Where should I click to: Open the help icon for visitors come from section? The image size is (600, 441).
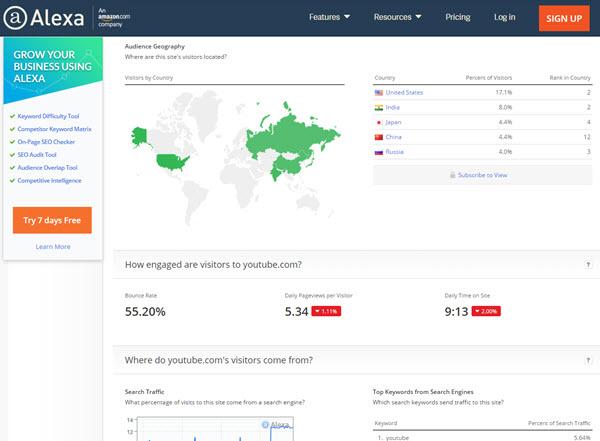(588, 360)
